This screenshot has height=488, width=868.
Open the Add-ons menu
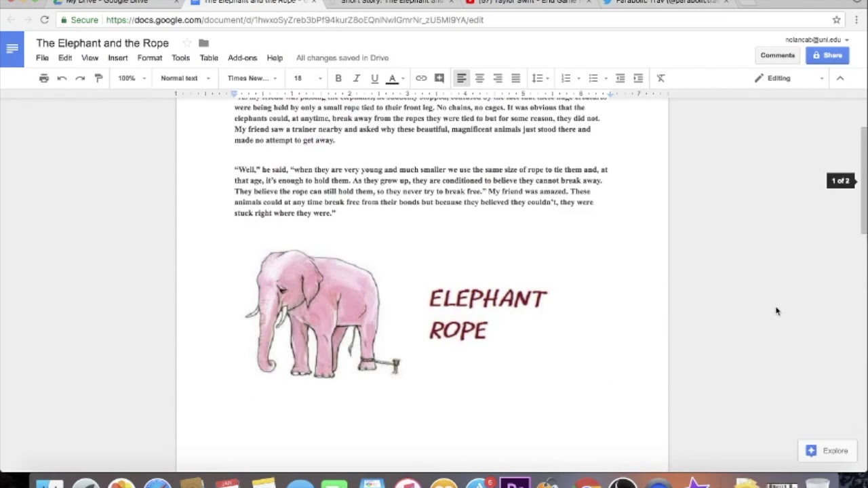tap(242, 58)
